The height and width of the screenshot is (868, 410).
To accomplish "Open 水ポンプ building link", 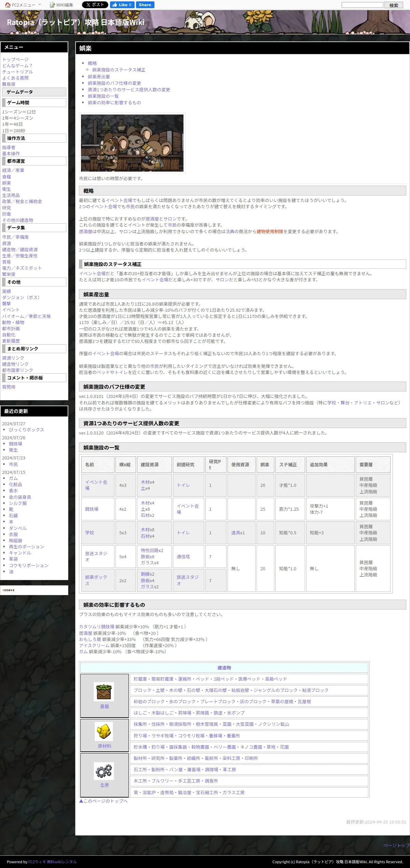I will (236, 713).
